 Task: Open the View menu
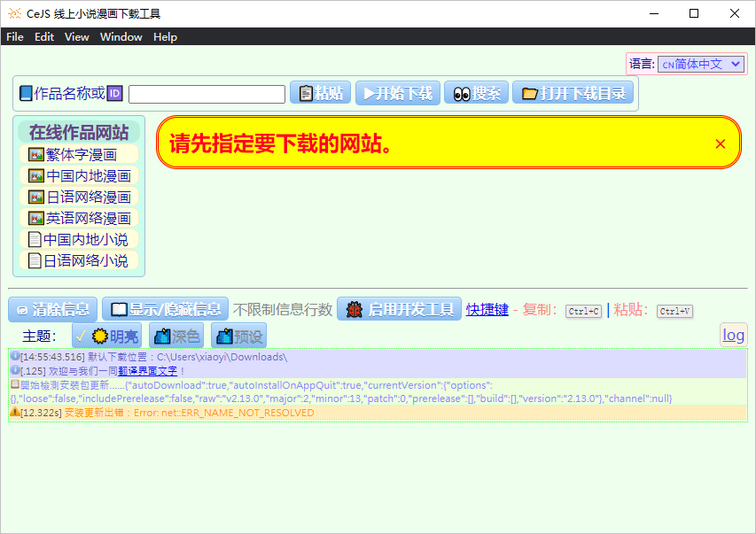[x=76, y=36]
